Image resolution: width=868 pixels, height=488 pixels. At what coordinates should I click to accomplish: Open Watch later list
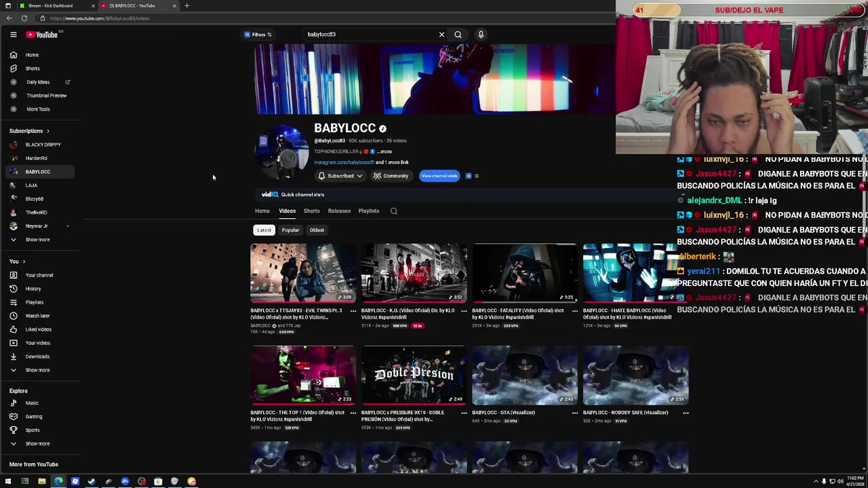(x=41, y=316)
